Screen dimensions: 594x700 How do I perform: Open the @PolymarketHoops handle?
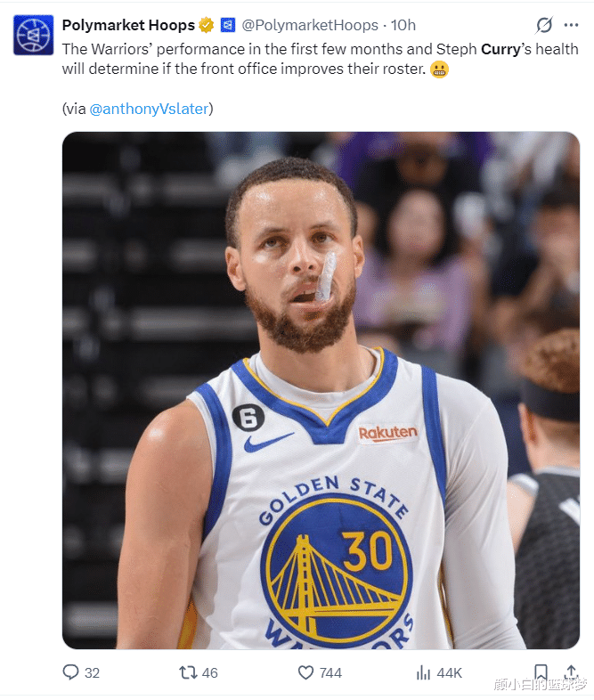(310, 25)
